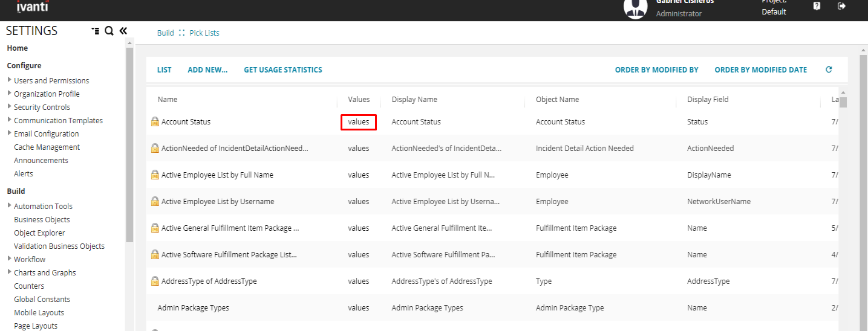Click the Ivanti logo

click(x=33, y=6)
